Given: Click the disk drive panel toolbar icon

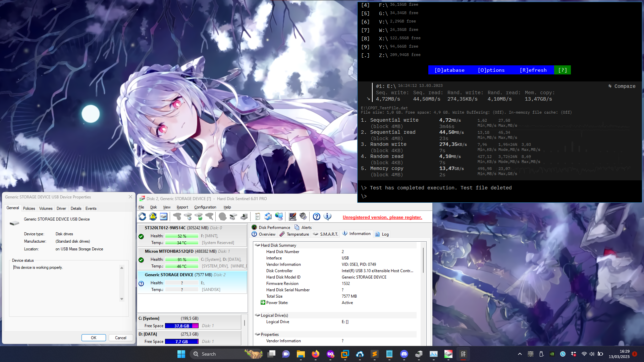Looking at the screenshot, I should (x=164, y=217).
